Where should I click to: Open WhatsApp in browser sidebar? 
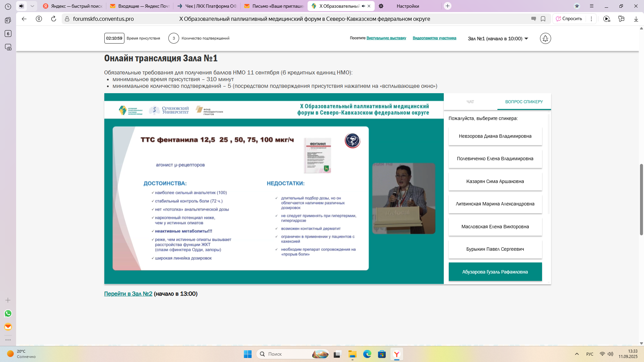click(8, 313)
